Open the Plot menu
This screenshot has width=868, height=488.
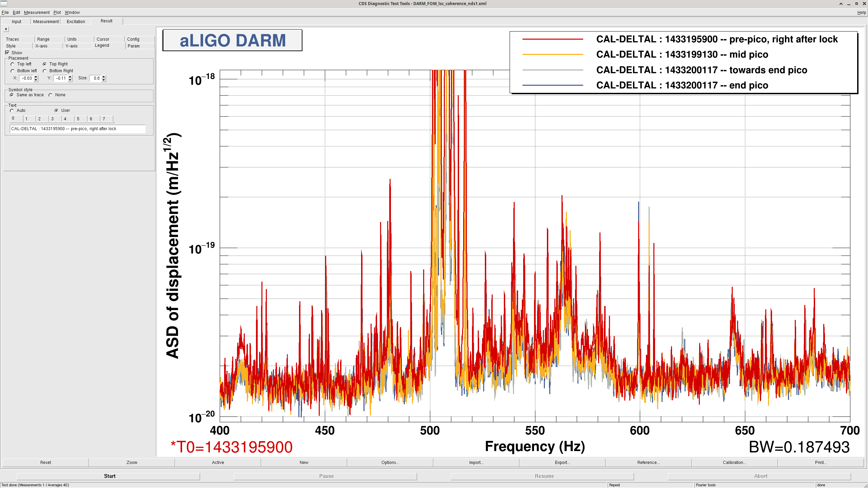click(x=57, y=13)
